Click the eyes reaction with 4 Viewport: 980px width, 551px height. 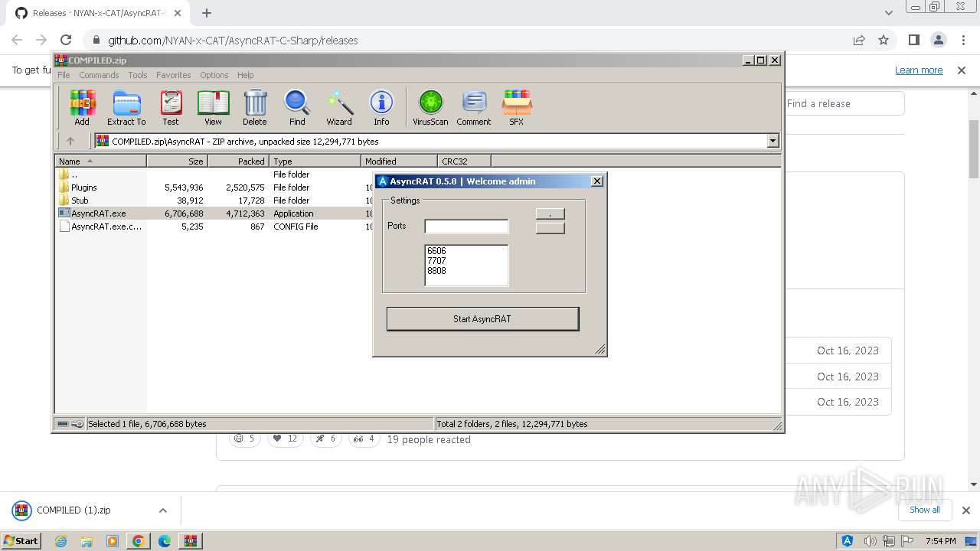click(x=364, y=439)
